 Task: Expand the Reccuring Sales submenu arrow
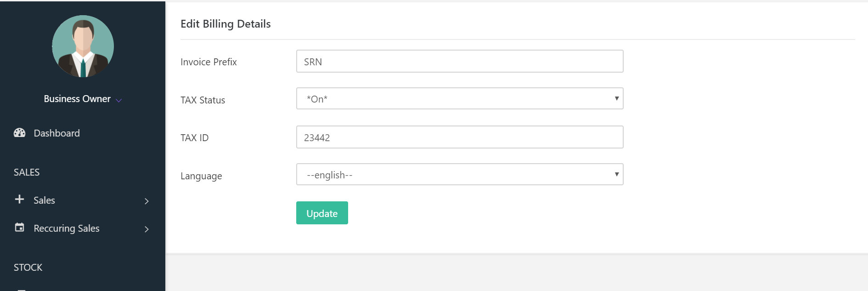(147, 229)
